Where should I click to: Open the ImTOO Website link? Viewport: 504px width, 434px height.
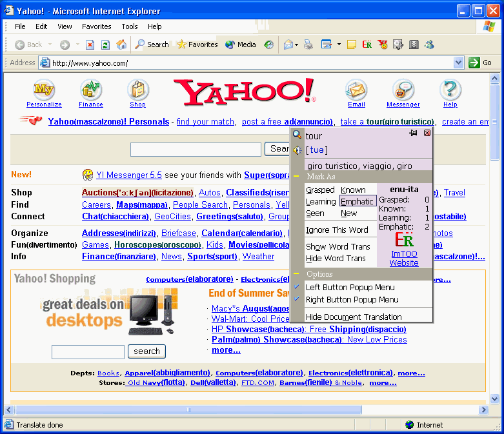[404, 259]
